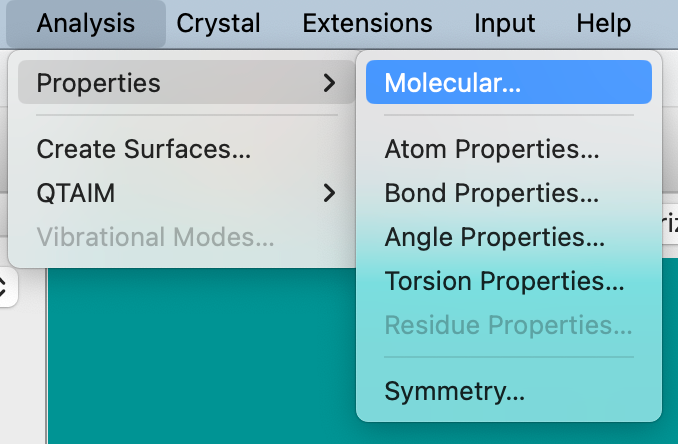Open the Input menu
The width and height of the screenshot is (678, 444).
coord(504,23)
